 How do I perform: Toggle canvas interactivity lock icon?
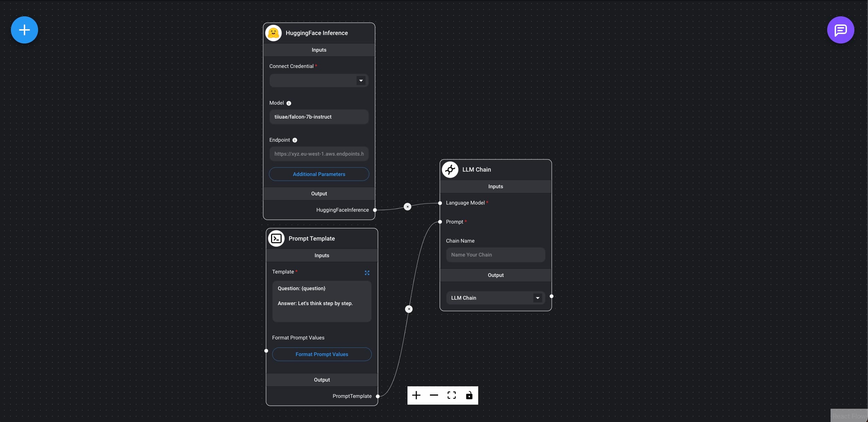469,395
